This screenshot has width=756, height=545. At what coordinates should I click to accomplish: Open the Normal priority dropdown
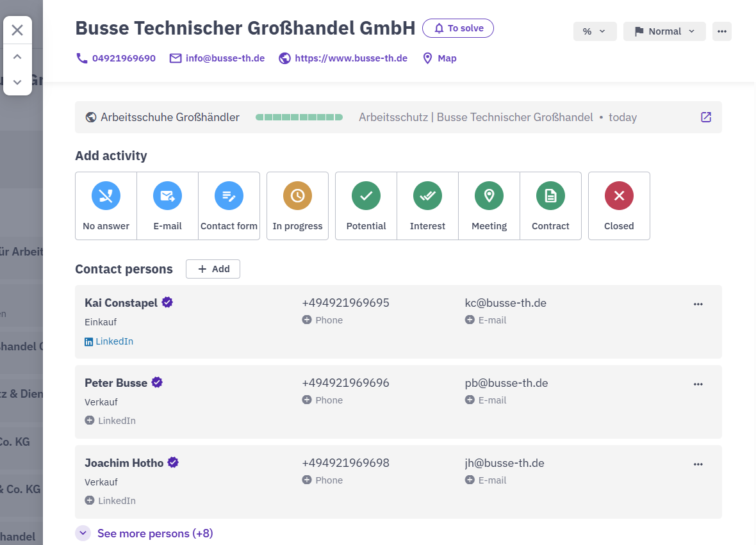tap(664, 31)
